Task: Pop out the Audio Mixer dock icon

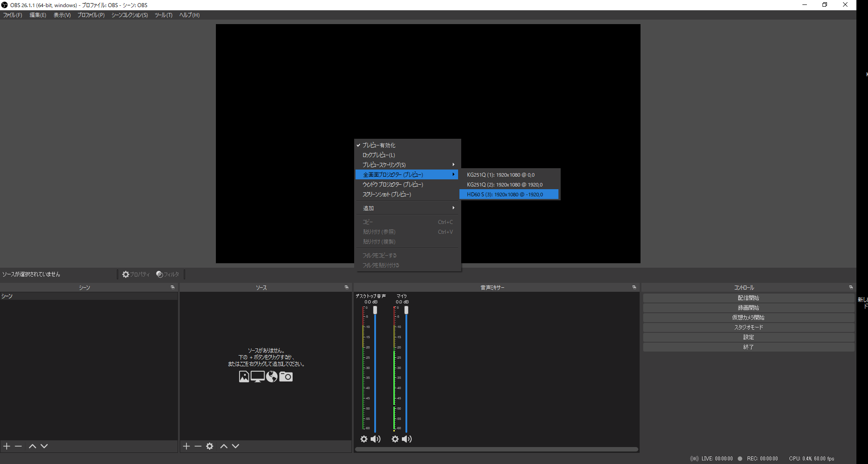Action: [634, 287]
